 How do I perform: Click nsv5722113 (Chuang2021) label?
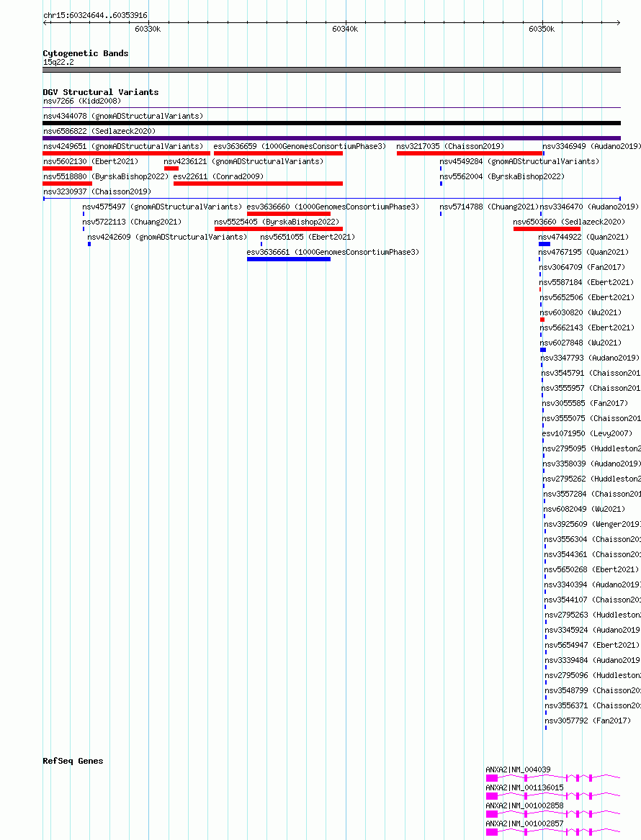tap(132, 222)
